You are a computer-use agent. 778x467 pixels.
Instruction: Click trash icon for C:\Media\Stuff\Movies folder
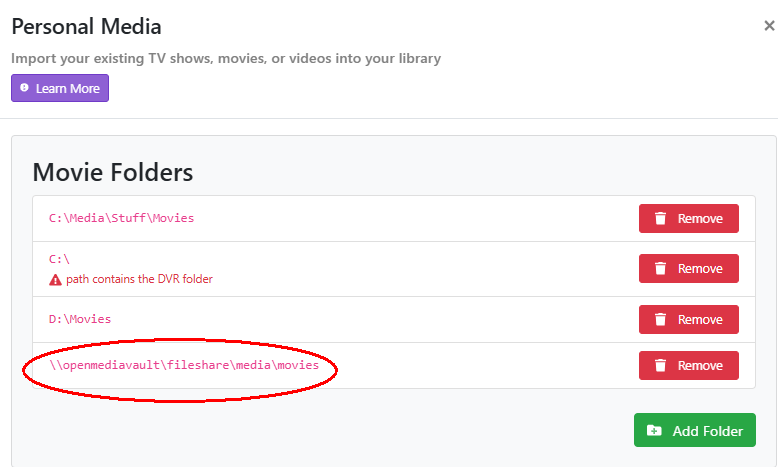point(660,218)
